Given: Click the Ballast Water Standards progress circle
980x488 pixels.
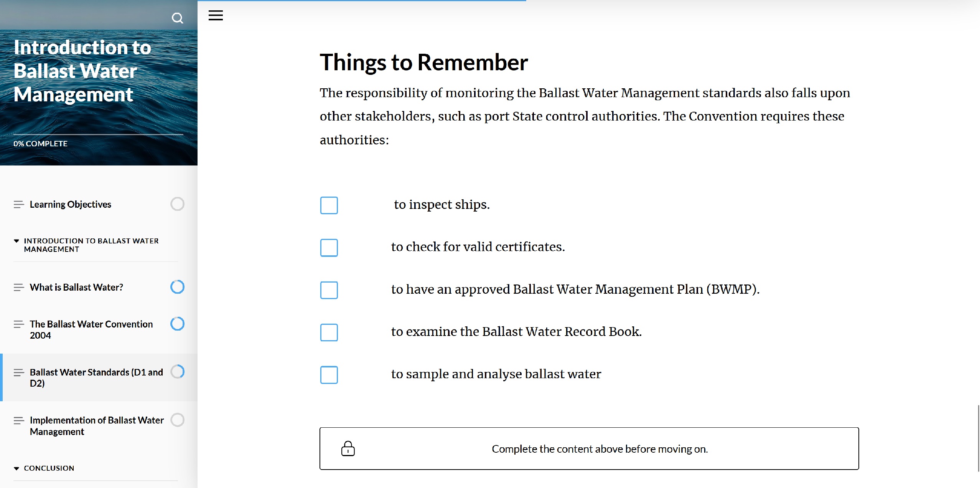Looking at the screenshot, I should (x=177, y=371).
